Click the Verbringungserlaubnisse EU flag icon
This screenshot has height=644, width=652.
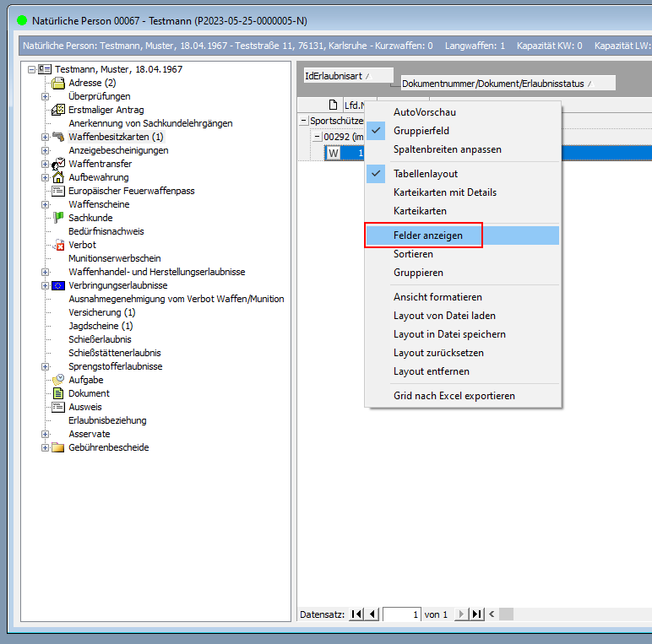coord(58,285)
